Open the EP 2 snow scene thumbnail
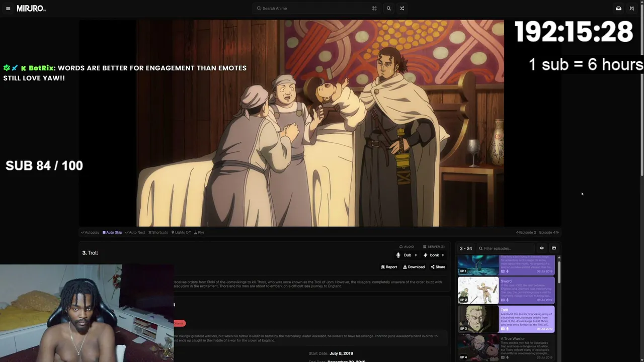Screen dimensions: 644x362 coord(478,290)
